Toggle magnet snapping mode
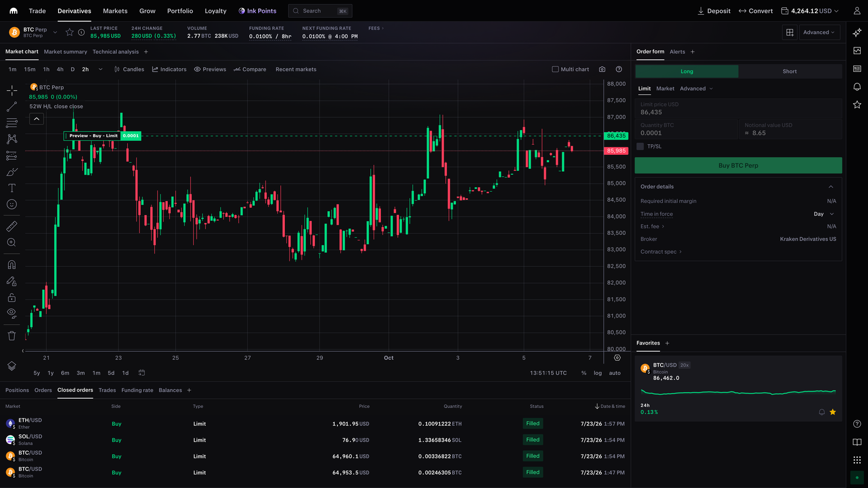 click(11, 265)
